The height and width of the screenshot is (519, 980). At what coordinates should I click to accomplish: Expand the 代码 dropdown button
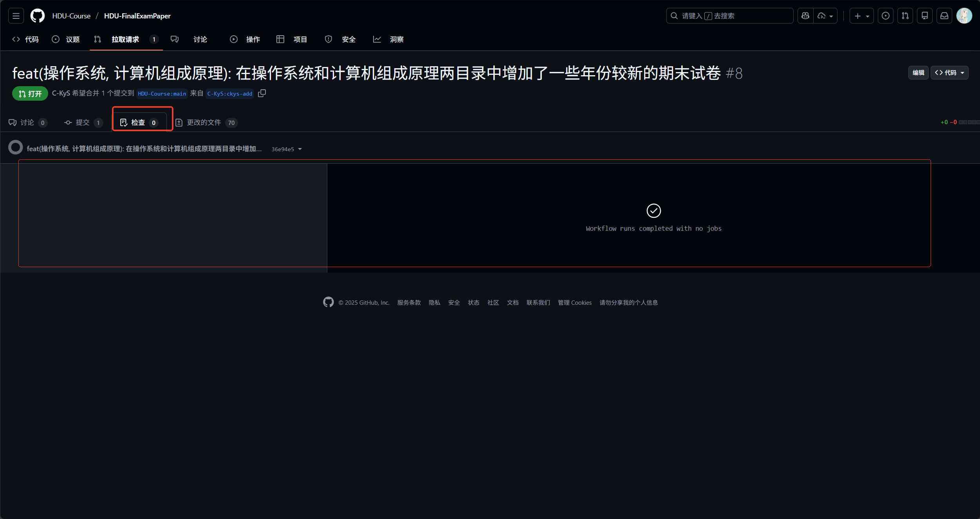(x=949, y=72)
